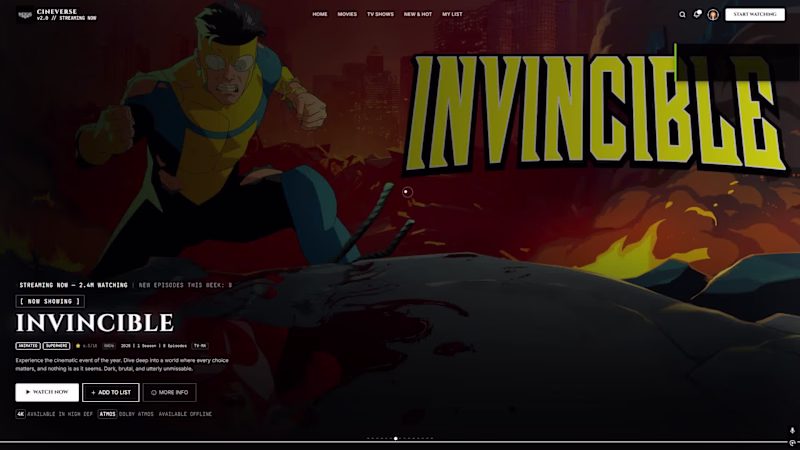Click the Streaming Now 2.4M Watching text
Image resolution: width=800 pixels, height=450 pixels.
[73, 285]
